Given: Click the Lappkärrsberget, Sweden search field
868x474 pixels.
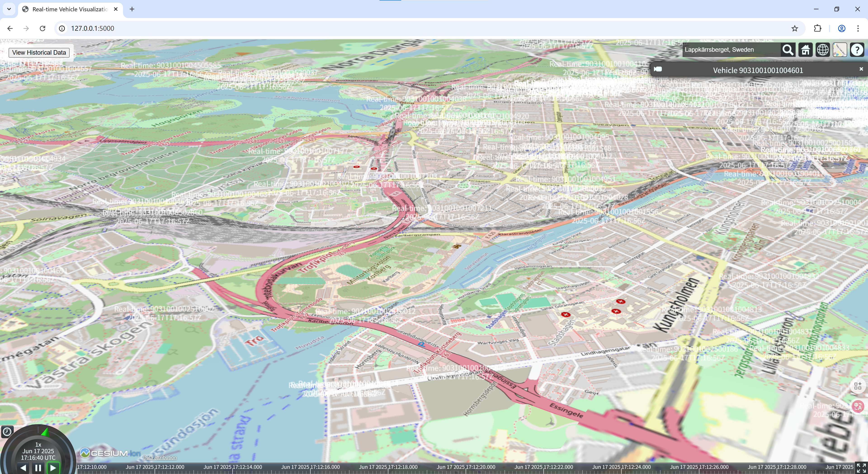Looking at the screenshot, I should [731, 50].
